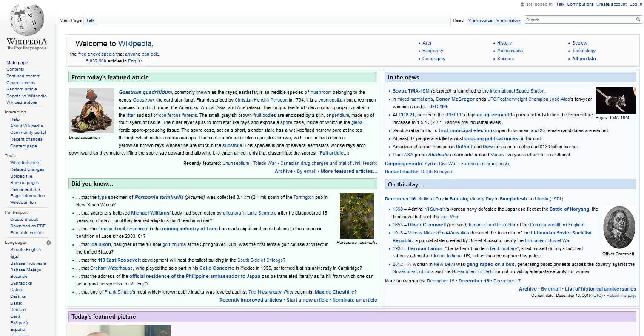Open the Battle of Noryang link
This screenshot has height=336, width=644.
coord(569,209)
